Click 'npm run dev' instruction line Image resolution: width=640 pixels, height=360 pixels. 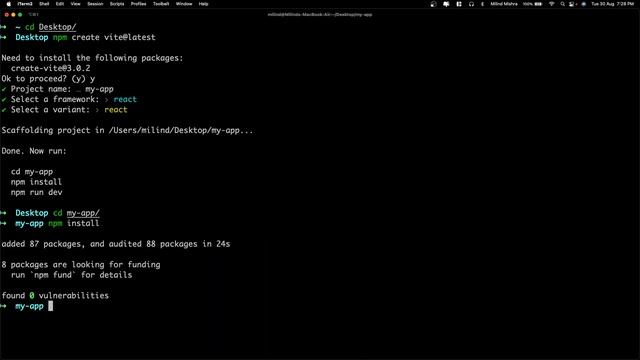[x=36, y=192]
